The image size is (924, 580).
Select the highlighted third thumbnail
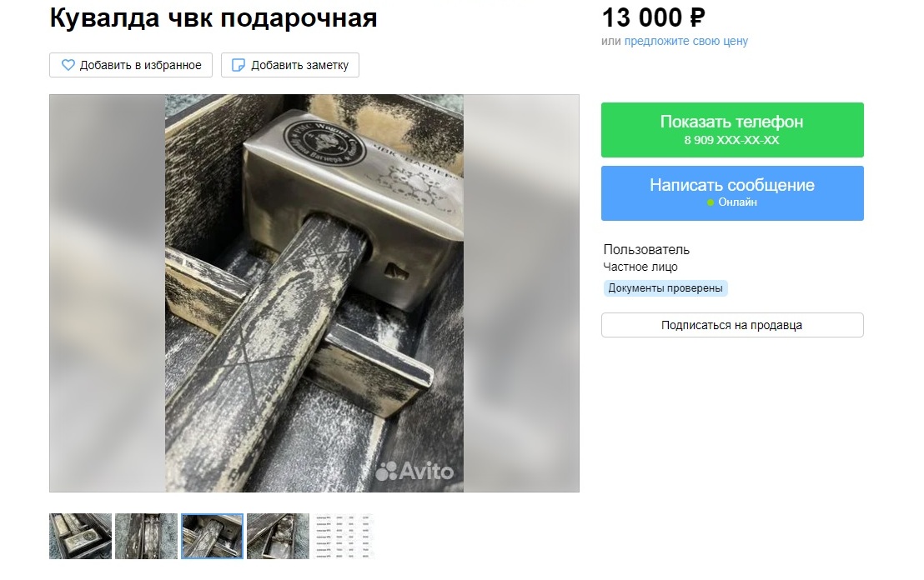coord(212,536)
